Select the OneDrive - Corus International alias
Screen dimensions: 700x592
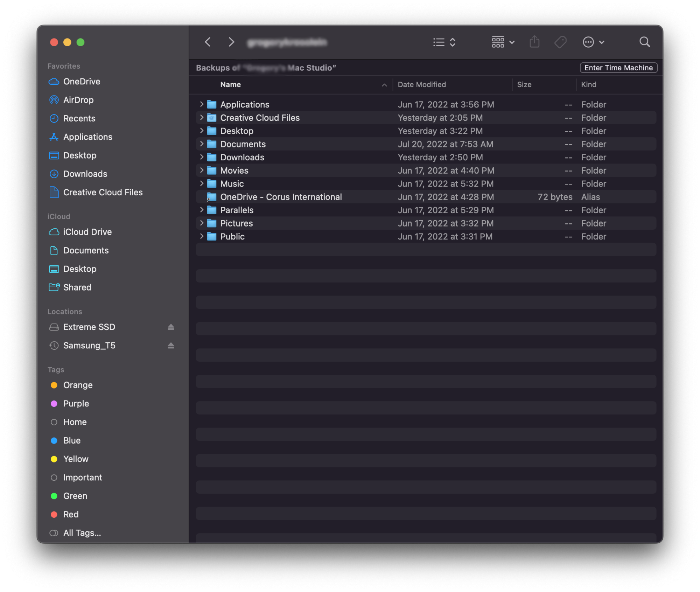(x=281, y=197)
